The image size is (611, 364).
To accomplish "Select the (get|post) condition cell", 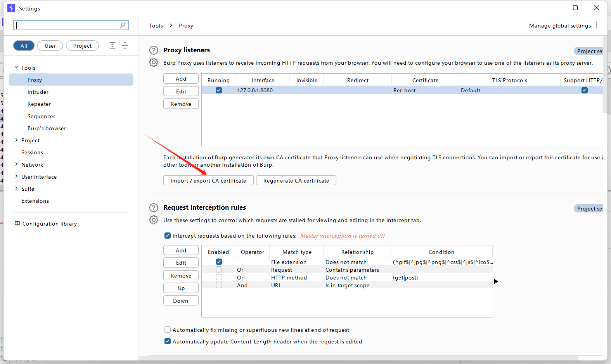I will pos(442,278).
